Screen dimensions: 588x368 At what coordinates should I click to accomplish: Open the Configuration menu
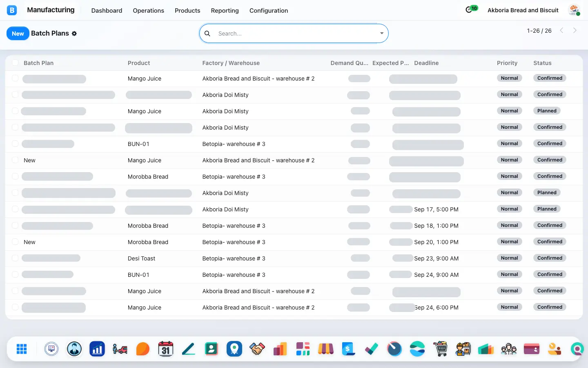pyautogui.click(x=269, y=11)
